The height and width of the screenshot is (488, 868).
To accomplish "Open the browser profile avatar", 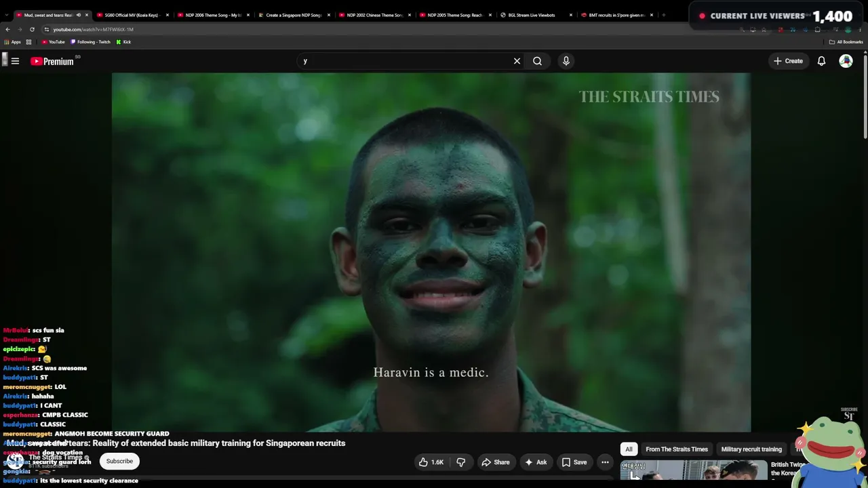I will tap(847, 29).
